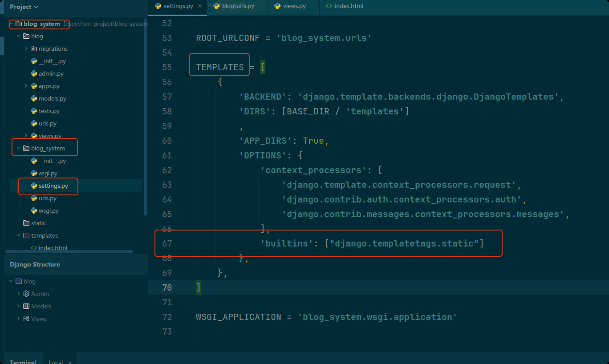Collapse the blog_system project root node

(11, 24)
